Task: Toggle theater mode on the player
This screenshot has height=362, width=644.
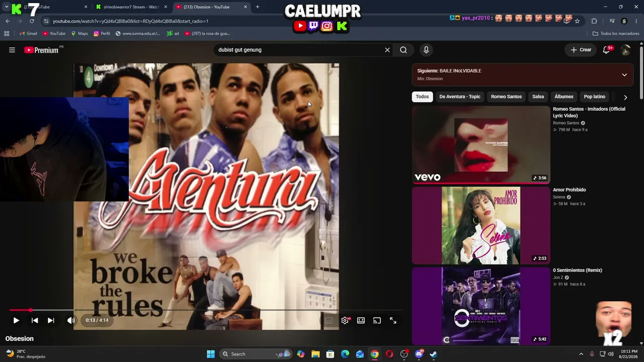Action: point(361,320)
